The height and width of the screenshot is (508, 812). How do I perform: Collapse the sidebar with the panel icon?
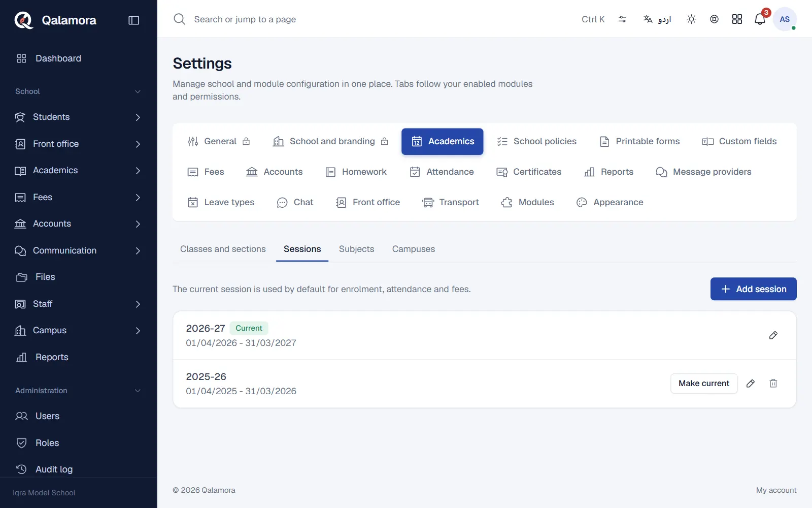tap(134, 20)
